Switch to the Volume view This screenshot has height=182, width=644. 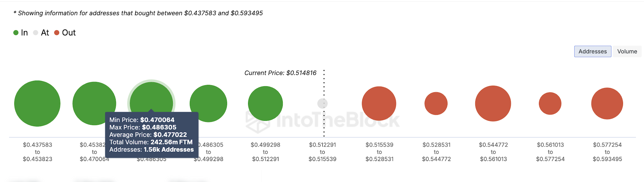tap(627, 52)
